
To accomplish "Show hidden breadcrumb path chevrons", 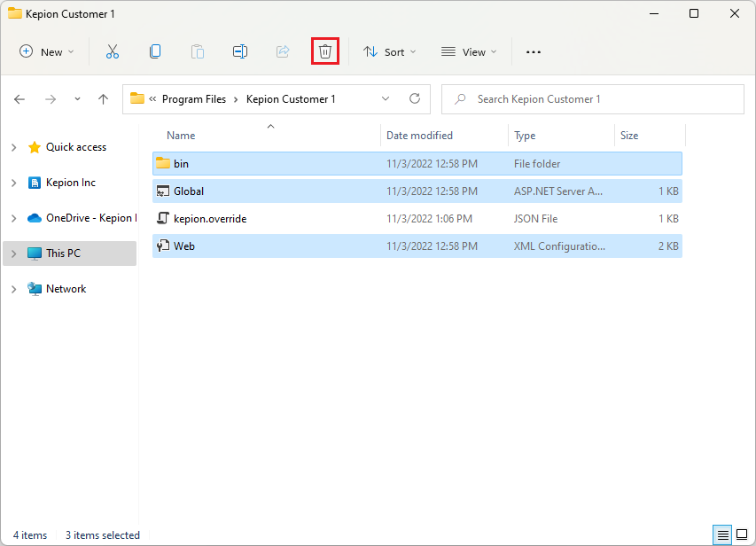I will [x=152, y=99].
